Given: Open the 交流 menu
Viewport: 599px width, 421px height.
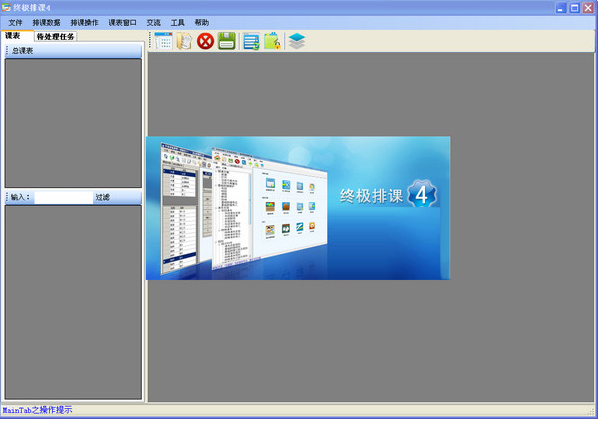Looking at the screenshot, I should click(154, 23).
